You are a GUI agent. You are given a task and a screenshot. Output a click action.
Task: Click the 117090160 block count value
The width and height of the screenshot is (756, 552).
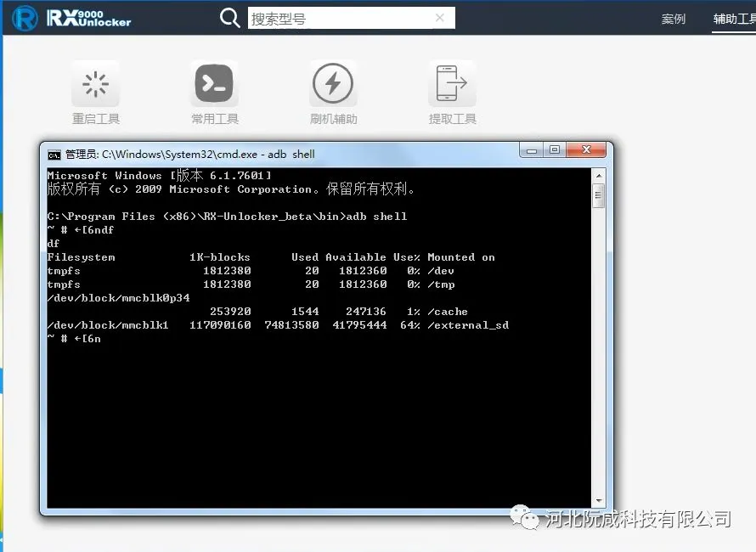click(x=220, y=325)
